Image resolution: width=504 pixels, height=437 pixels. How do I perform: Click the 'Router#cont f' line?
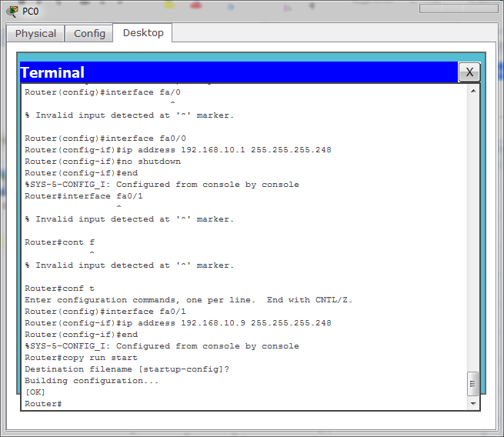click(59, 242)
